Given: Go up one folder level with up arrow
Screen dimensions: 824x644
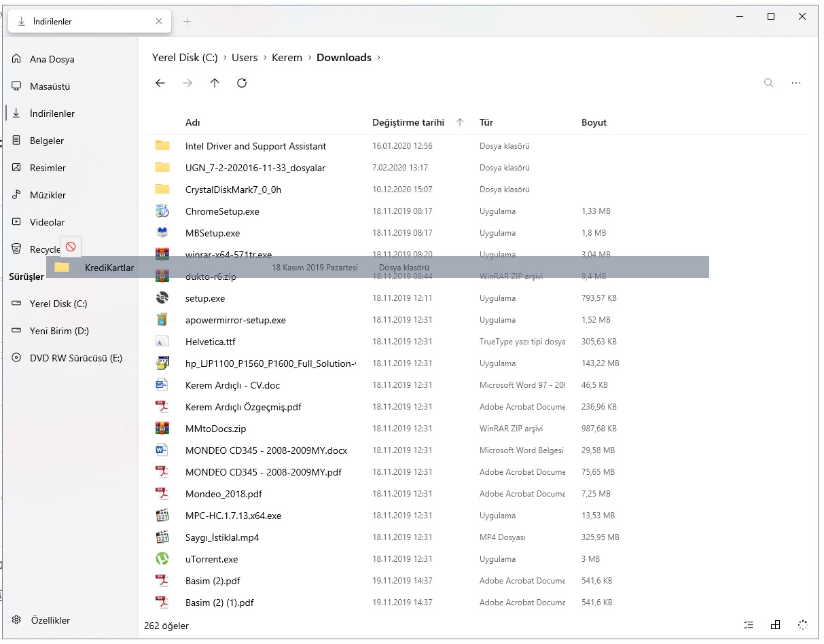Looking at the screenshot, I should click(215, 83).
